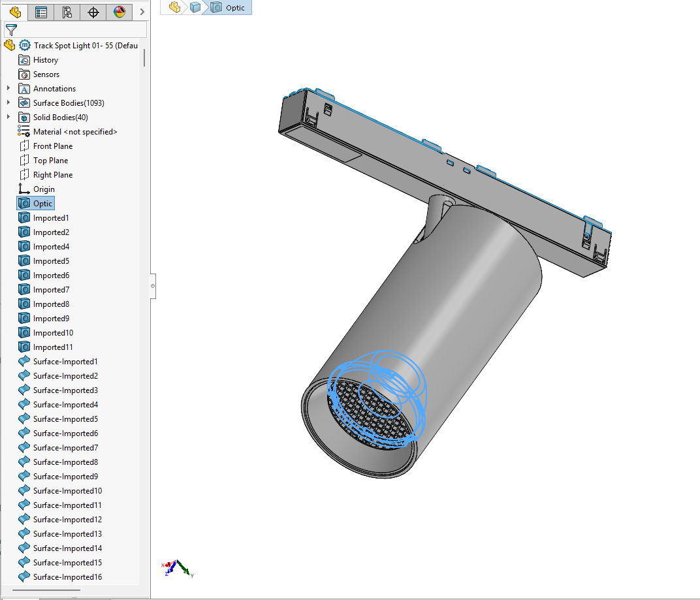Click the Surface-Imported1 surface icon
The image size is (700, 600).
[x=24, y=361]
